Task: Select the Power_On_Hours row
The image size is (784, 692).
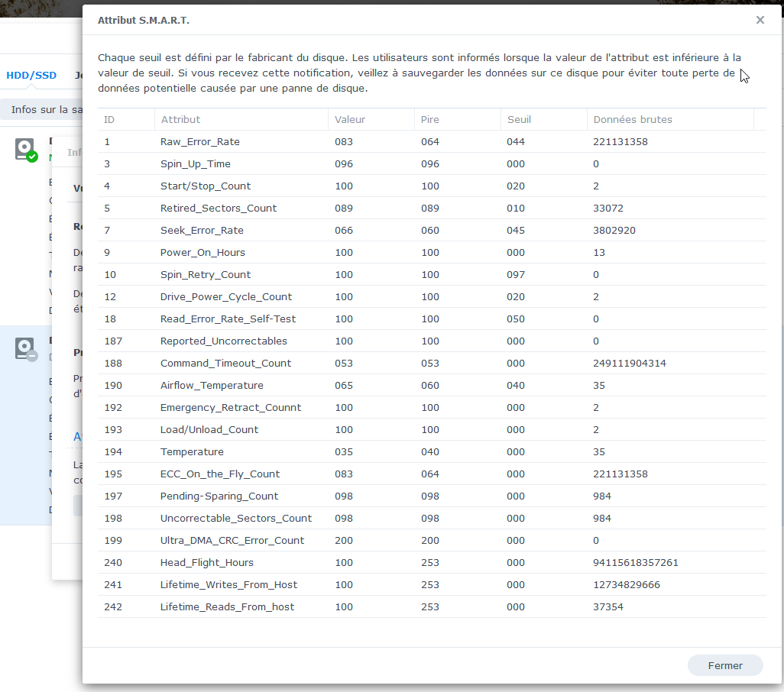Action: [x=432, y=252]
